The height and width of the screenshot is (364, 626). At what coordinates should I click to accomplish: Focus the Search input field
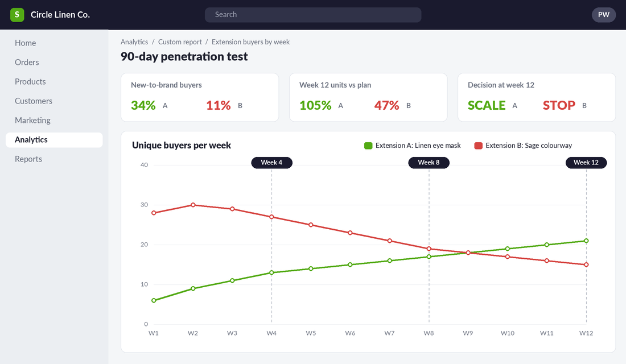pyautogui.click(x=312, y=15)
